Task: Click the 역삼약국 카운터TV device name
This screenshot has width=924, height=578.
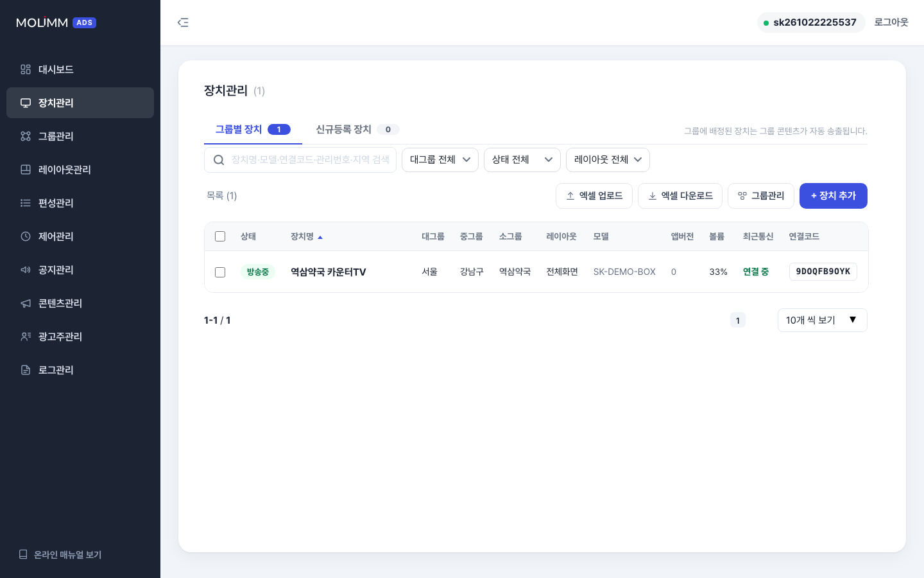Action: (328, 272)
